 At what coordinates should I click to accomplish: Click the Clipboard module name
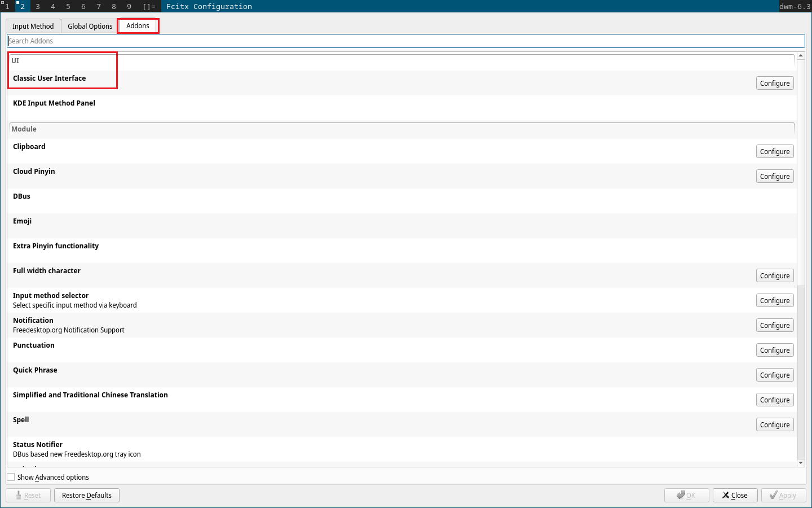29,147
